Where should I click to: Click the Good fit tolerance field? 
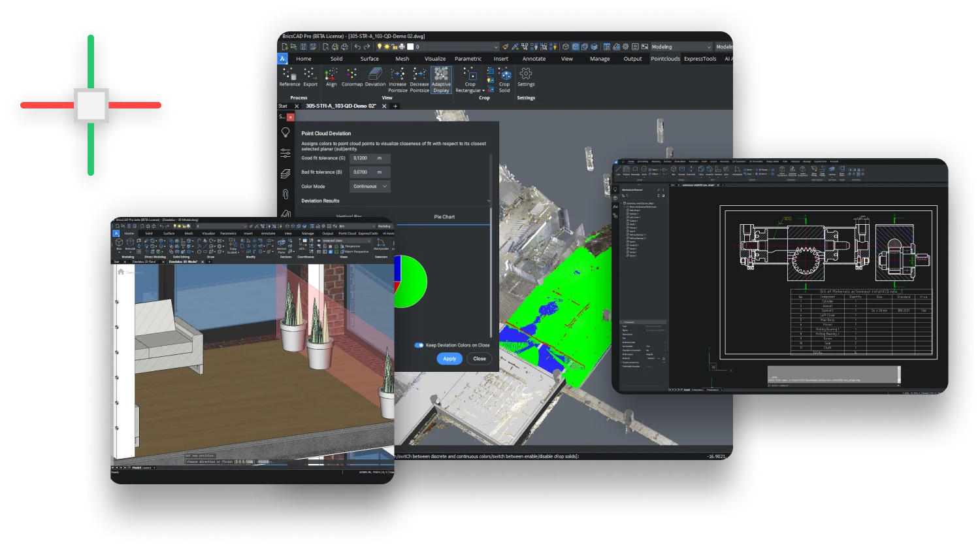pyautogui.click(x=370, y=158)
